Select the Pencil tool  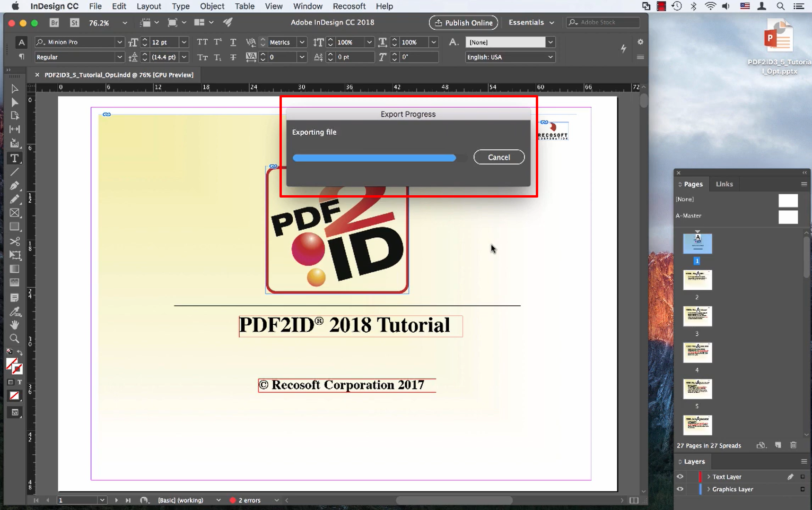pyautogui.click(x=15, y=199)
